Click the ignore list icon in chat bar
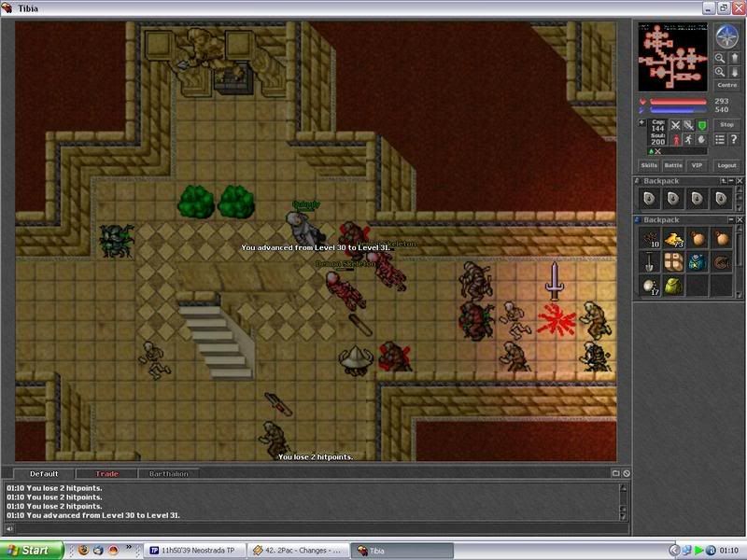The image size is (747, 560). (x=627, y=473)
